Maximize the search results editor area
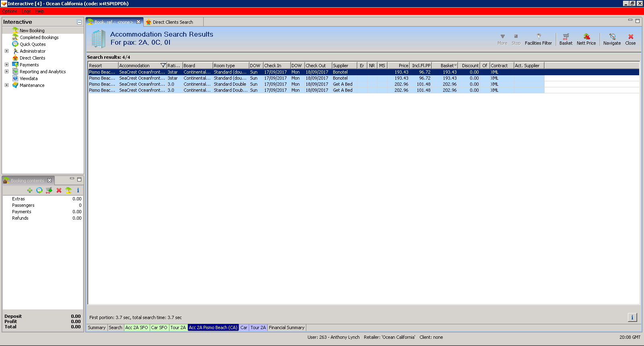Viewport: 644px width, 346px height. coord(638,21)
